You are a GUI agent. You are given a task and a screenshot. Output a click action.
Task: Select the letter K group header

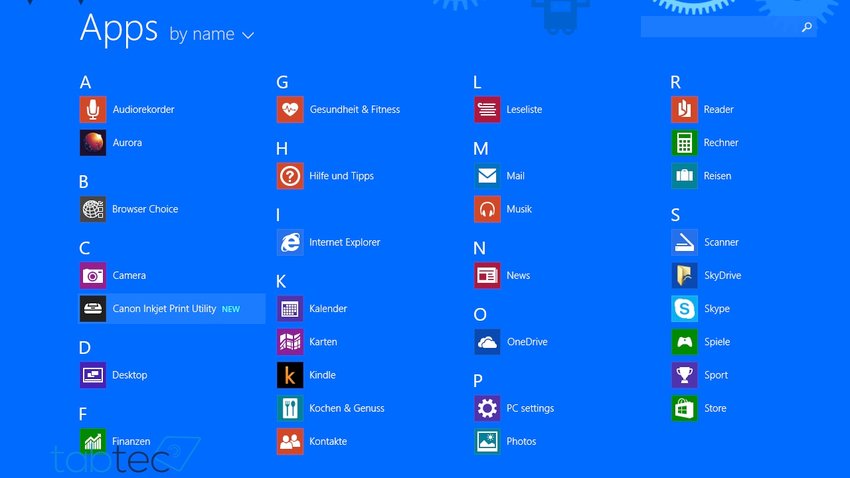[281, 282]
